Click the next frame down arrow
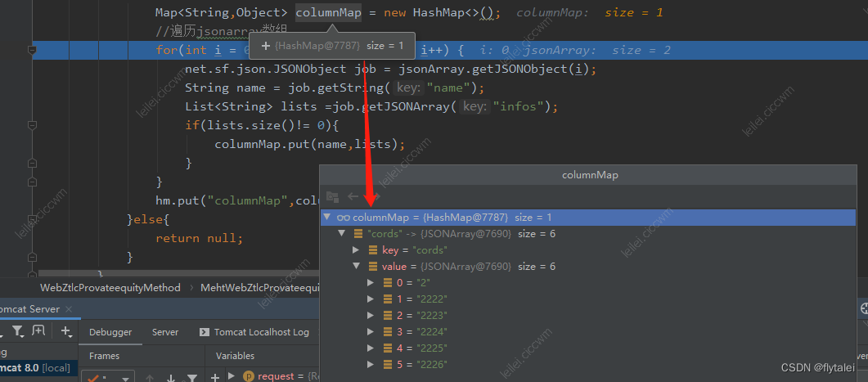This screenshot has width=868, height=382. click(171, 379)
